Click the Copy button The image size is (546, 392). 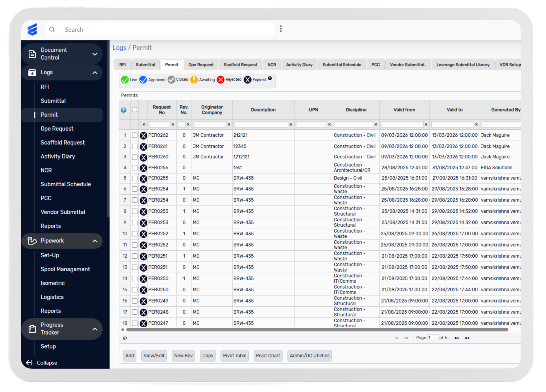coord(208,356)
